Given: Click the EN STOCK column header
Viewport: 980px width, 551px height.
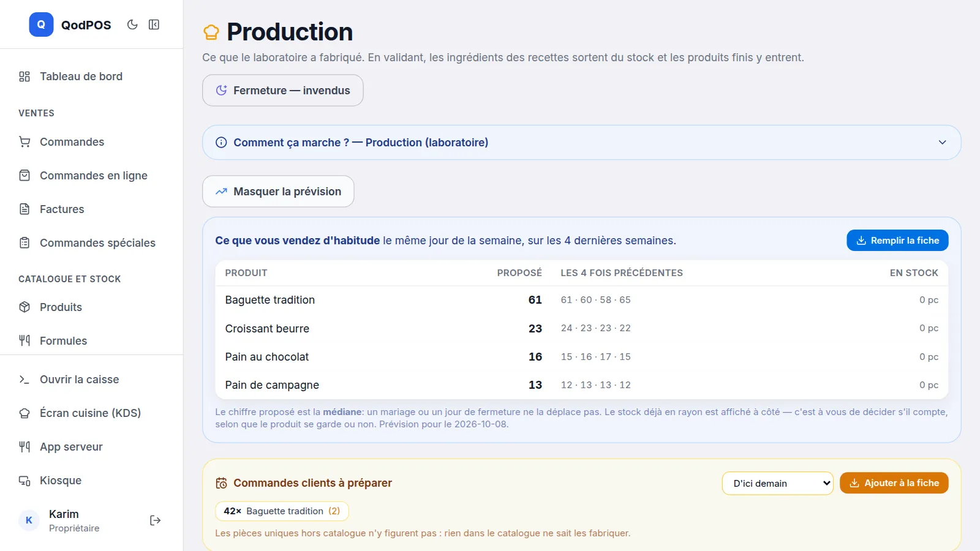Looking at the screenshot, I should pyautogui.click(x=914, y=273).
